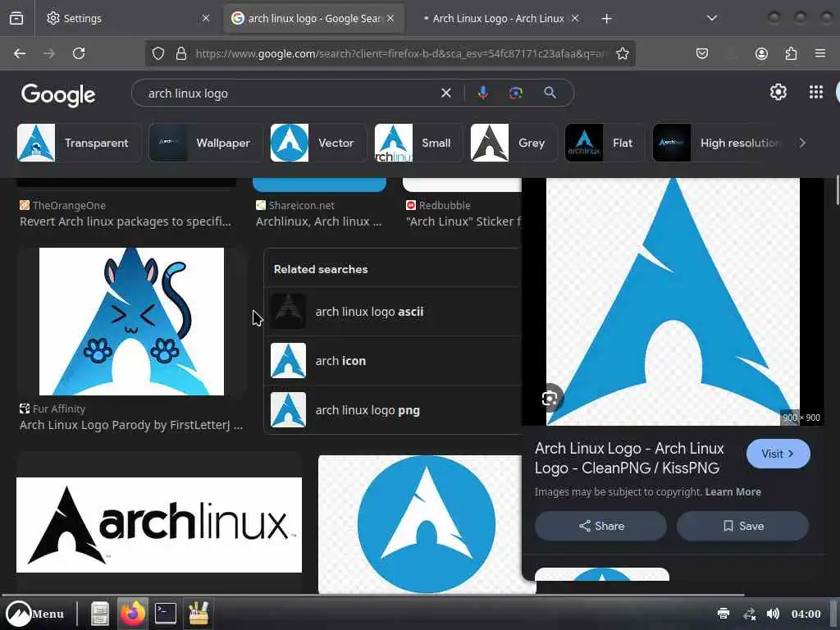The image size is (840, 630).
Task: Open file manager from taskbar
Action: (x=99, y=614)
